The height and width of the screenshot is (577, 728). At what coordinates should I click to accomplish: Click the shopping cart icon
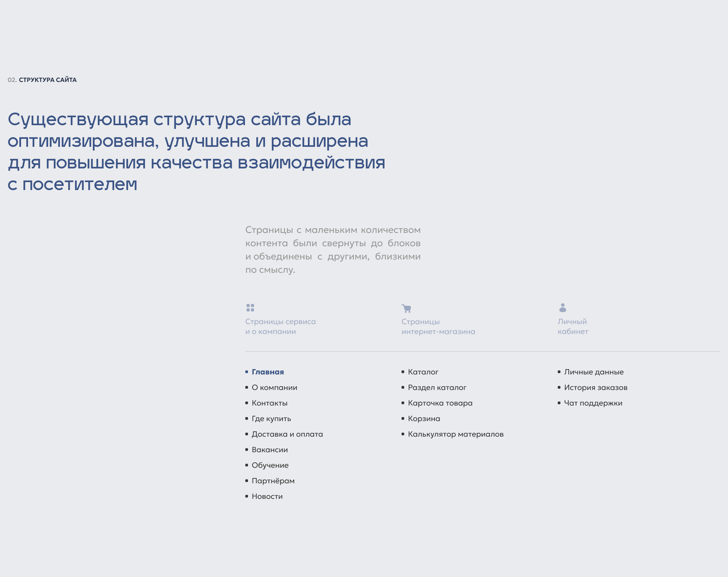(x=406, y=308)
